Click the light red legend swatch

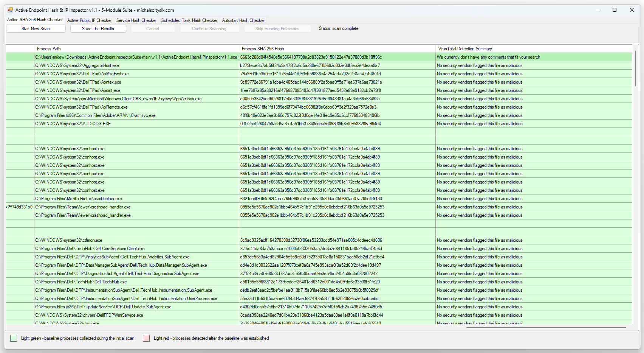tap(146, 338)
